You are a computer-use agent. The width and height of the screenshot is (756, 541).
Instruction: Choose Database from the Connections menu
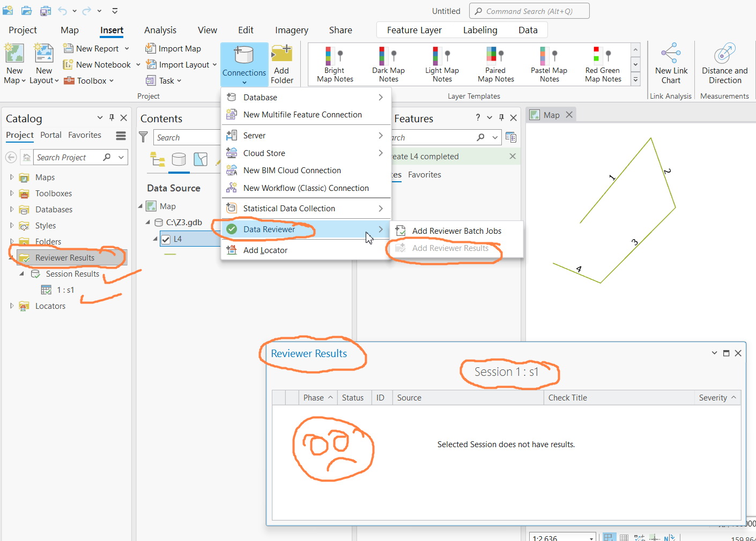306,97
